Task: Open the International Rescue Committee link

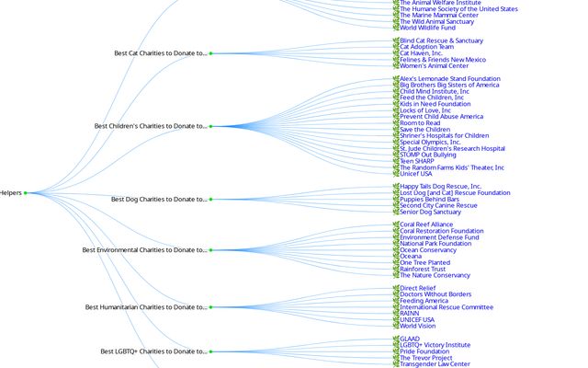Action: [447, 307]
